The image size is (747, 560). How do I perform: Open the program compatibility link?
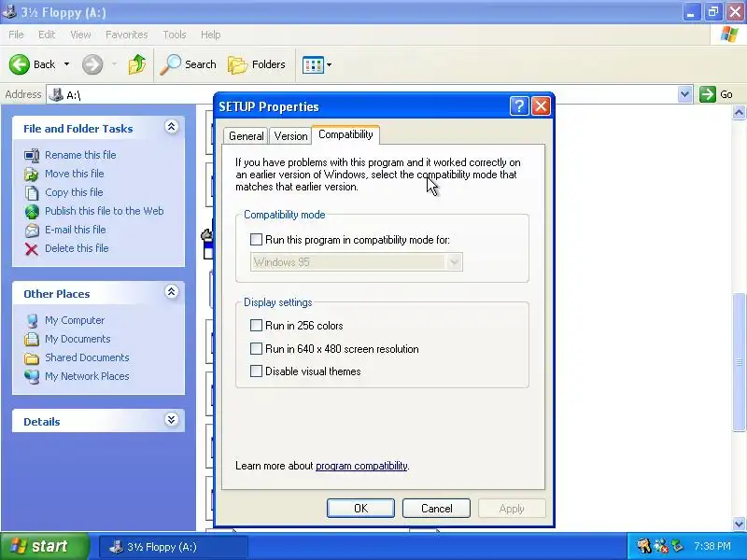361,466
